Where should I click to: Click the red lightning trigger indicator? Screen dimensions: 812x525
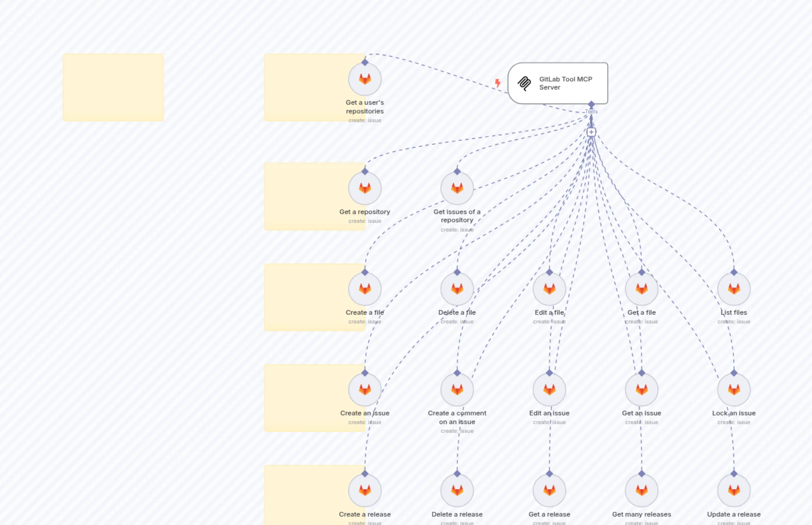tap(498, 83)
